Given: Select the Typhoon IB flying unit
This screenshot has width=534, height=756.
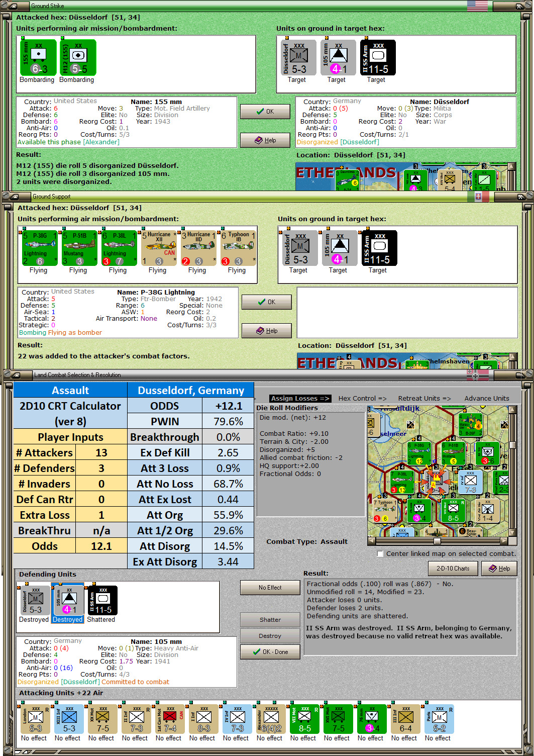Looking at the screenshot, I should coord(238,248).
